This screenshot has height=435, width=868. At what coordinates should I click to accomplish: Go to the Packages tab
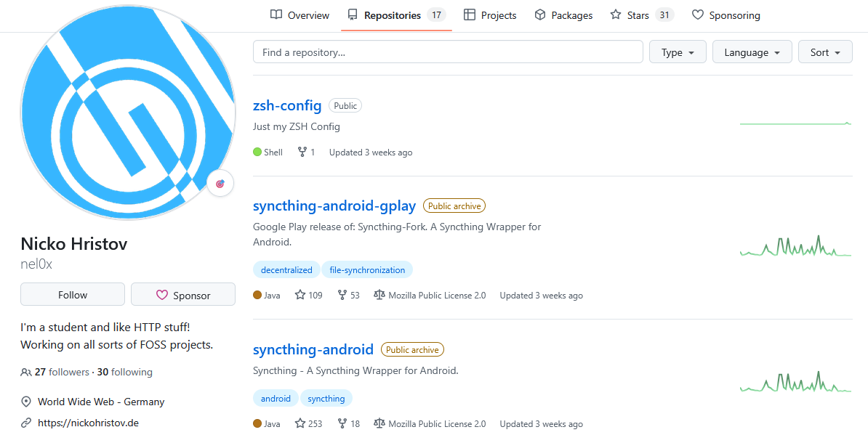[x=563, y=15]
